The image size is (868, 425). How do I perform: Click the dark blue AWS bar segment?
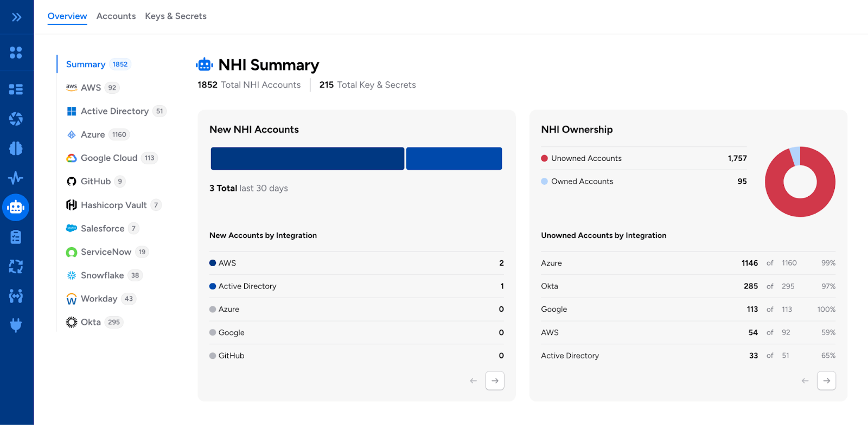pyautogui.click(x=307, y=159)
